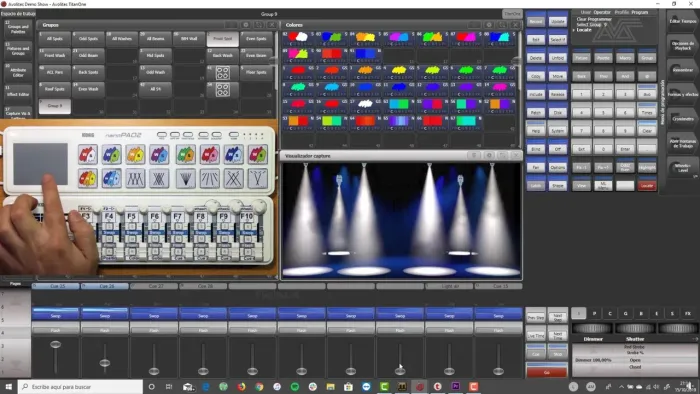Screen dimensions: 700x394
Task: Click Flash button under Cue 28
Action: tap(203, 330)
